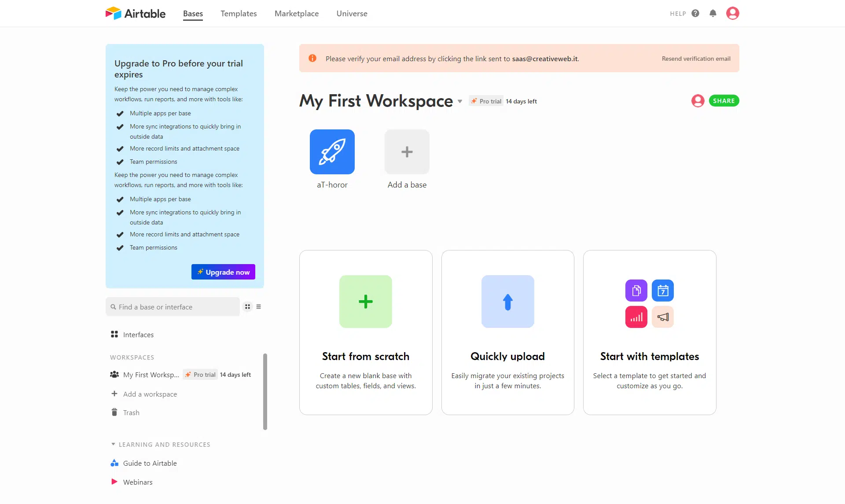Select the Start with templates card title
This screenshot has width=845, height=504.
(650, 356)
